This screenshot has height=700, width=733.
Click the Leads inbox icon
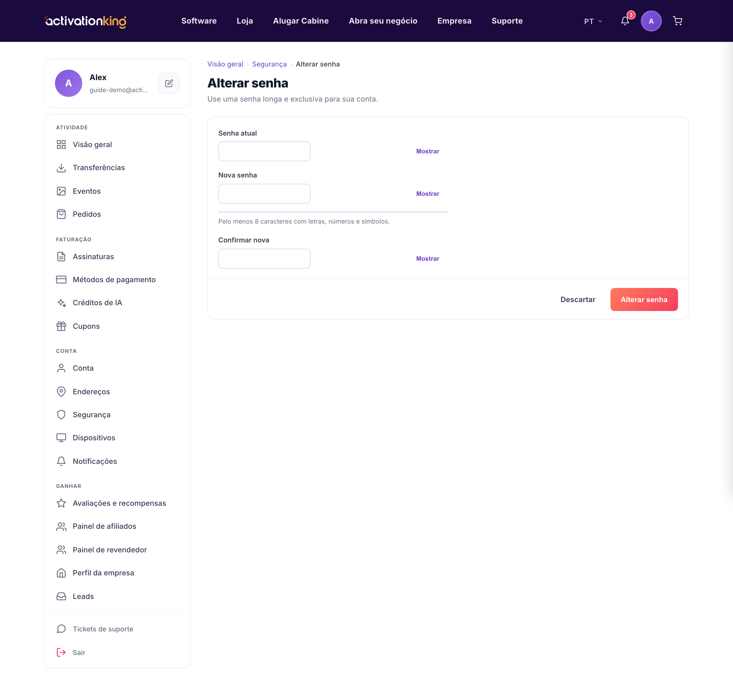[61, 596]
